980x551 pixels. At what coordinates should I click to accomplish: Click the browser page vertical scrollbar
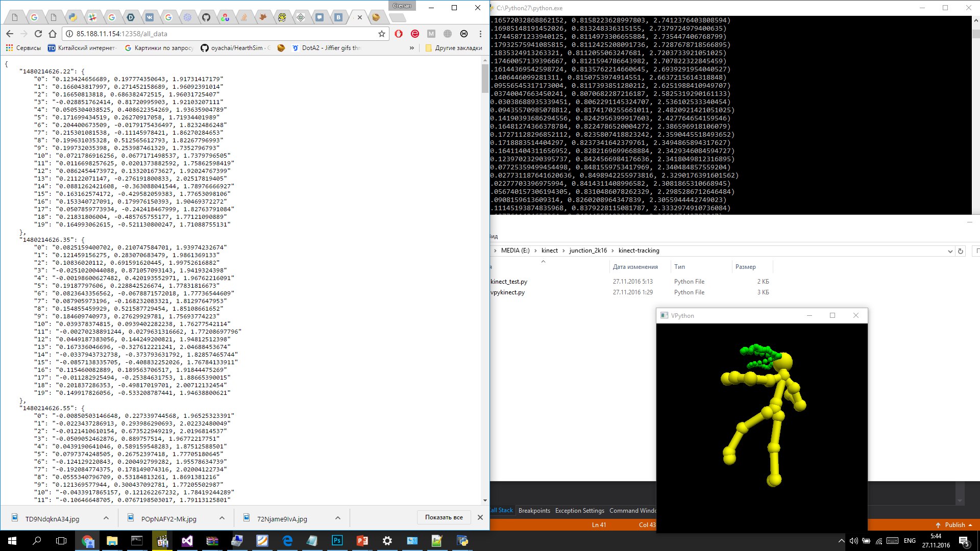485,79
